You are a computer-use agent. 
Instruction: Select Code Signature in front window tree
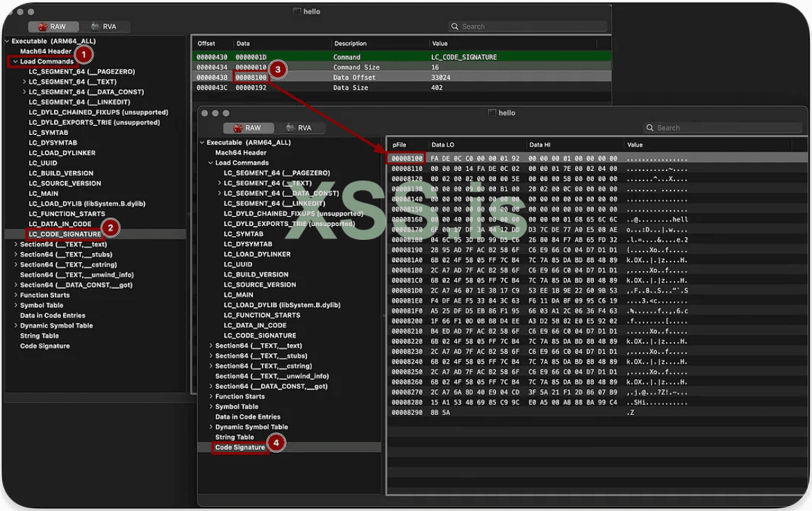[x=240, y=447]
